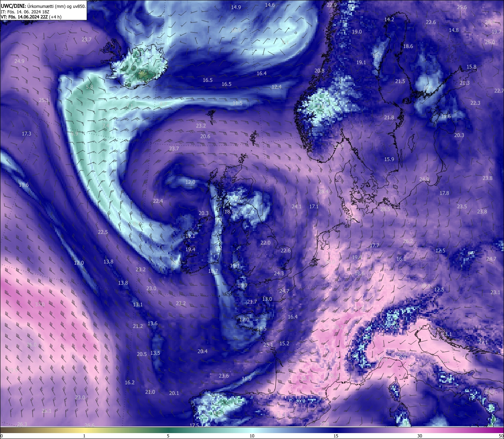The height and width of the screenshot is (439, 504).
Task: Click the map value 17.7
Action: (374, 245)
